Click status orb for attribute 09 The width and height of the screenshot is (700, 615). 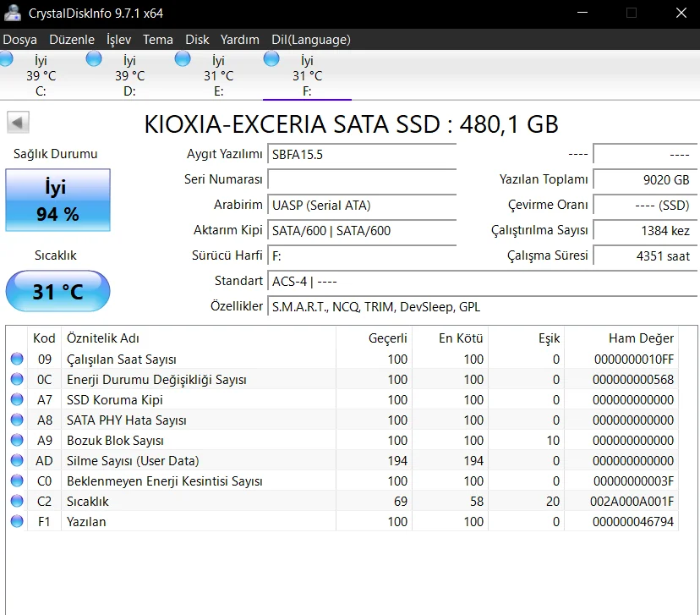click(x=17, y=359)
